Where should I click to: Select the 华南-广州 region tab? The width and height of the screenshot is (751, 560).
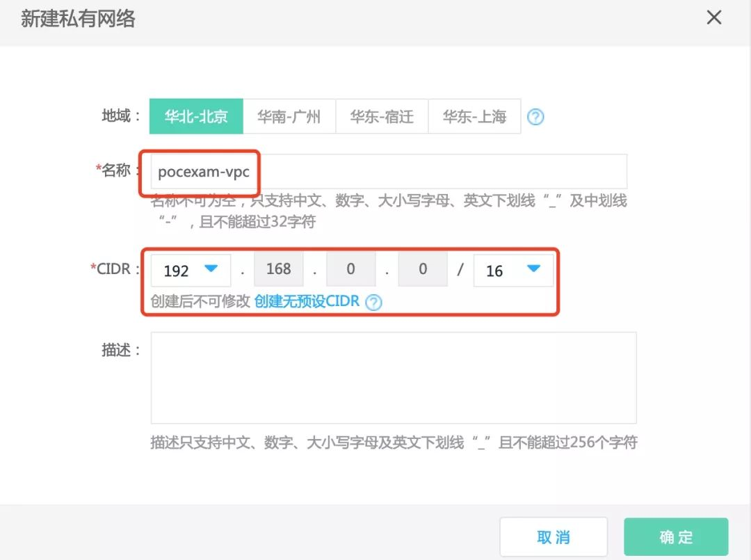(289, 116)
